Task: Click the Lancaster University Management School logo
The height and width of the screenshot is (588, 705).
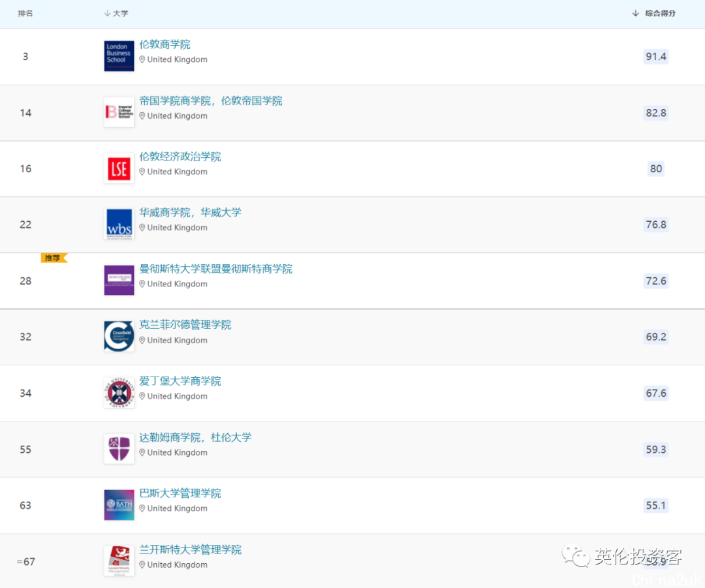Action: (x=119, y=561)
